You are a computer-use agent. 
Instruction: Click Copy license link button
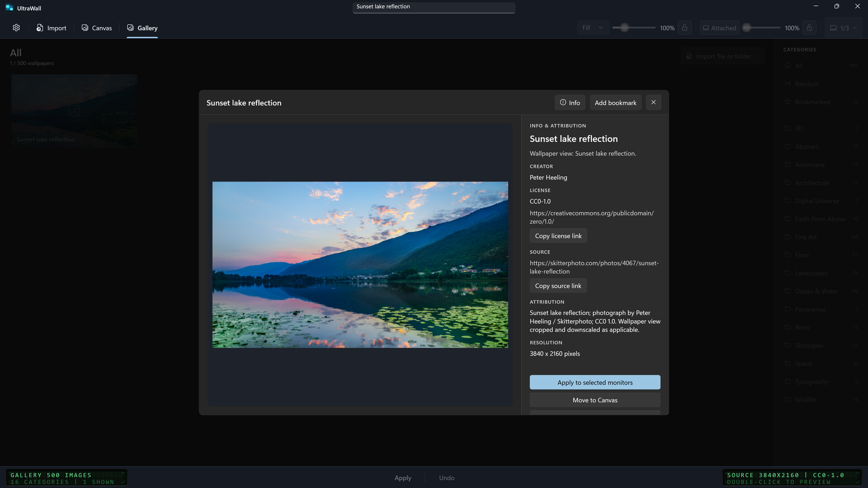click(x=558, y=236)
